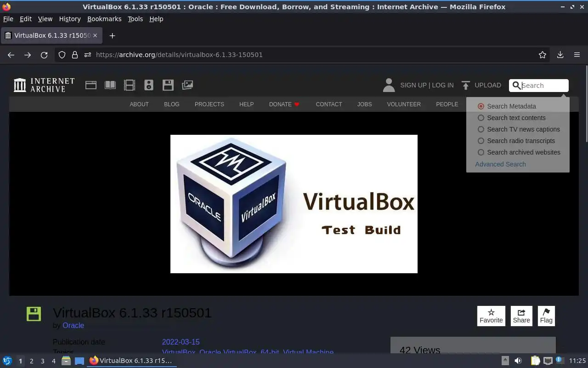Select Search archived websites option

[481, 152]
